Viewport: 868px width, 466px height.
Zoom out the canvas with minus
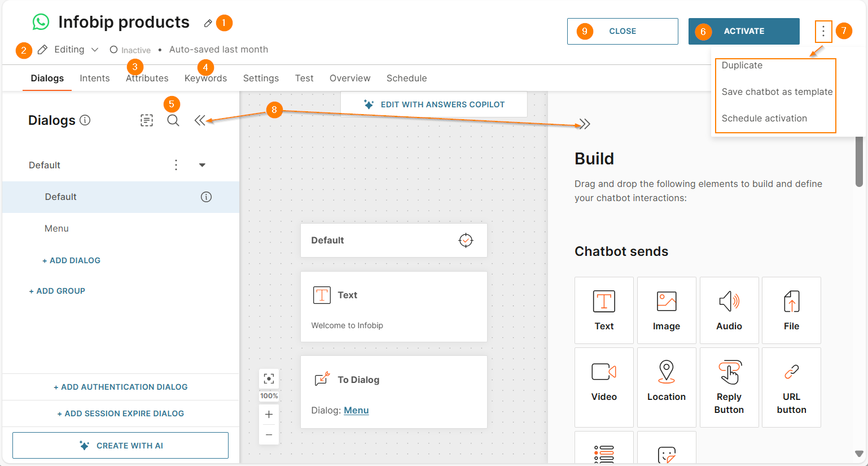point(269,434)
